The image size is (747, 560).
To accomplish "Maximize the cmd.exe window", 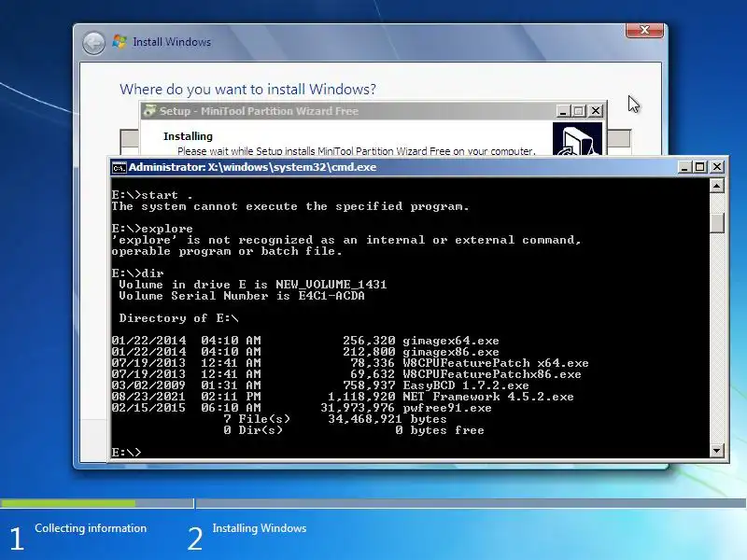I will 699,167.
